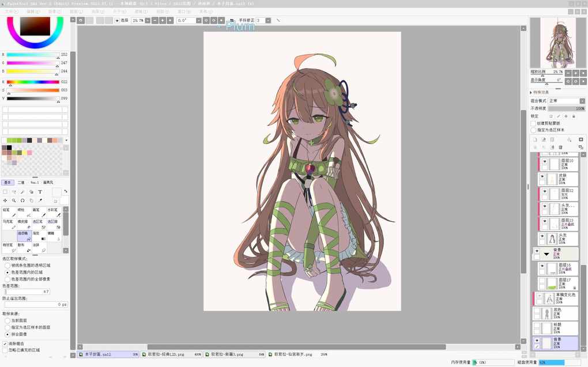Adjust the 不透明度 opacity slider

pyautogui.click(x=567, y=108)
